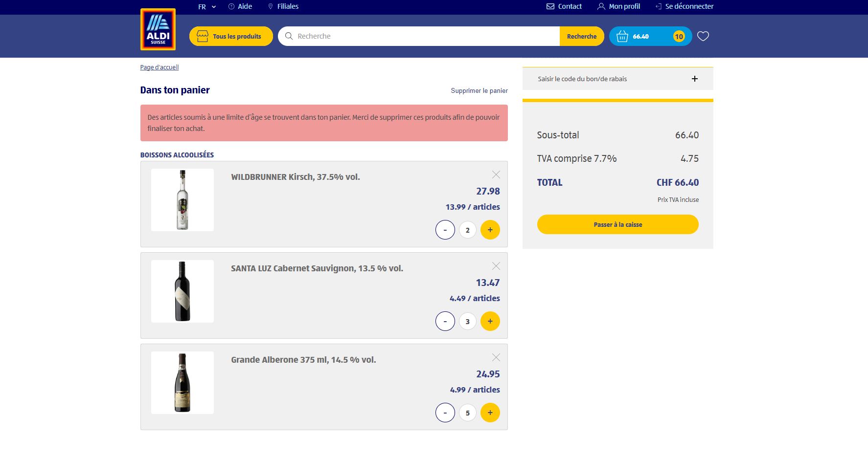Increase Grande Alberone quantity

click(x=490, y=413)
